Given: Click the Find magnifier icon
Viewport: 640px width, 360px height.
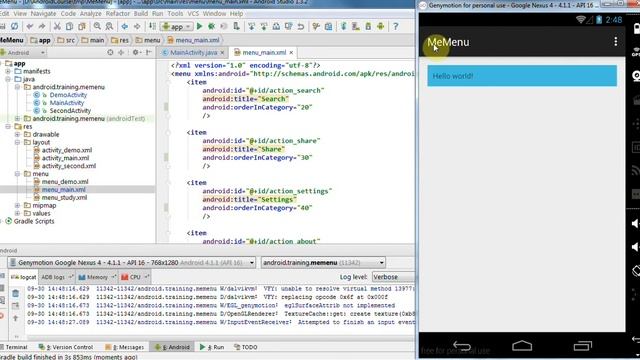Looking at the screenshot, I should coord(97,27).
